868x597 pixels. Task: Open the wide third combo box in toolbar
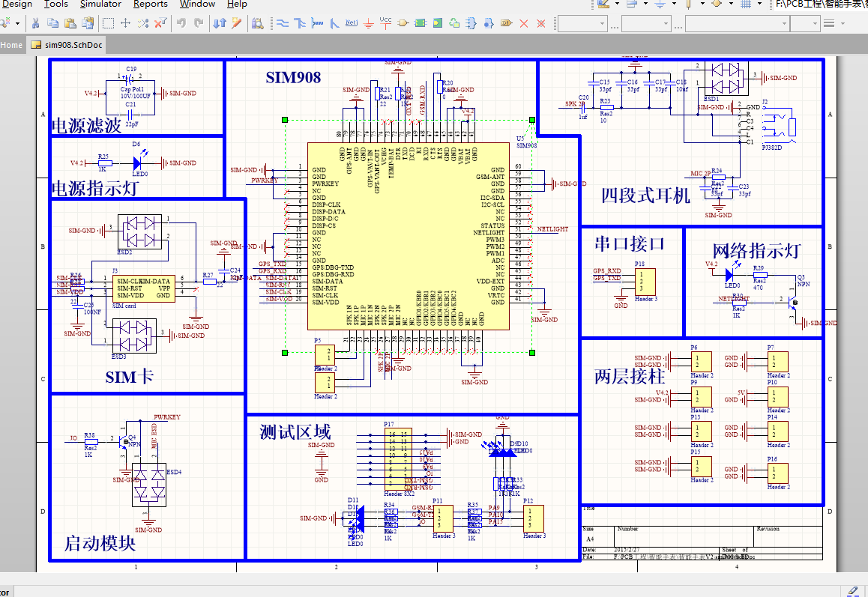737,24
